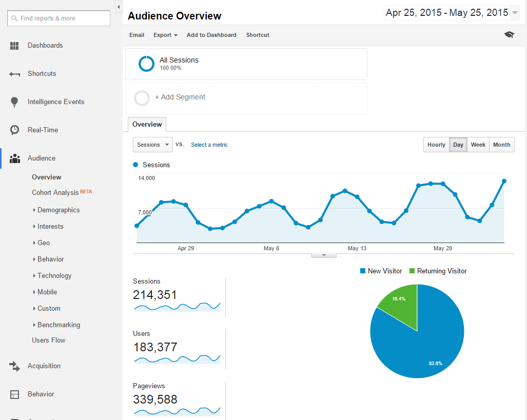The width and height of the screenshot is (527, 420).
Task: Click the Acquisition arrows icon
Action: pos(14,366)
